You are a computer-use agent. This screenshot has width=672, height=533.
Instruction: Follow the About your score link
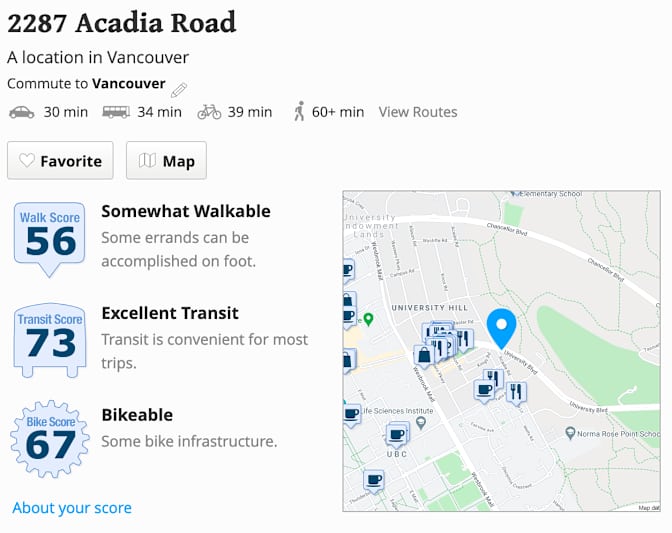click(72, 508)
